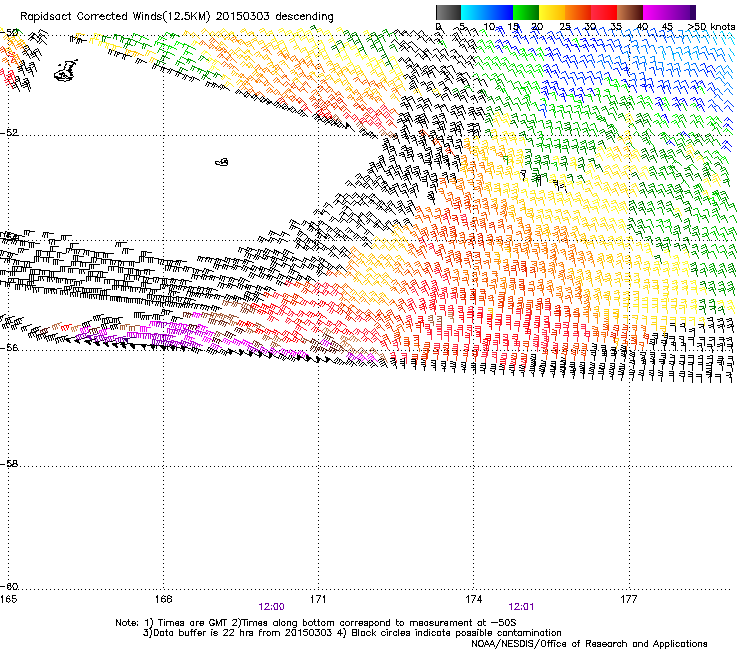Screen dimensions: 740x650
Task: Click the note about possible contamination
Action: (450, 633)
